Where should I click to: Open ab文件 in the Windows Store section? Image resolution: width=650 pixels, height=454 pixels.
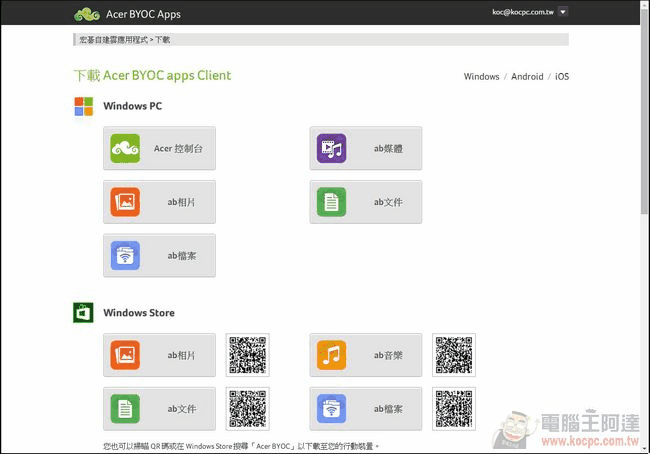point(159,408)
